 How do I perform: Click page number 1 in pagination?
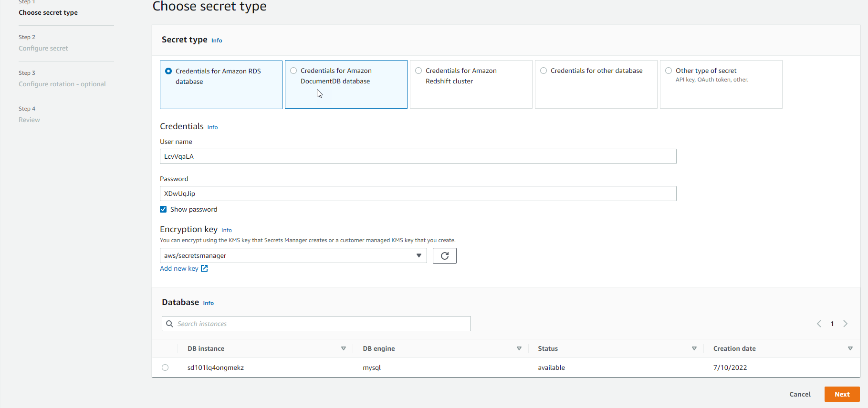832,324
